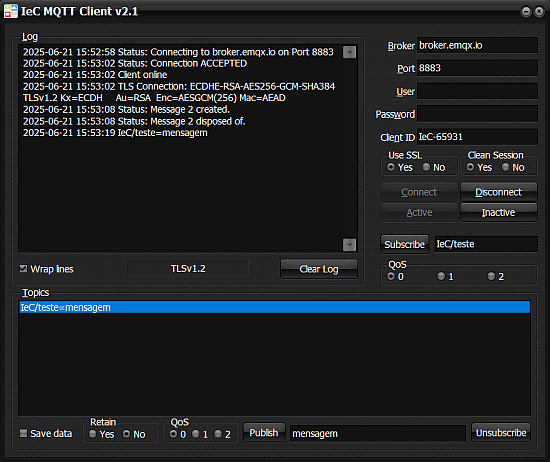This screenshot has width=550, height=462.
Task: Subscribe to the IeC/teste topic
Action: [404, 244]
